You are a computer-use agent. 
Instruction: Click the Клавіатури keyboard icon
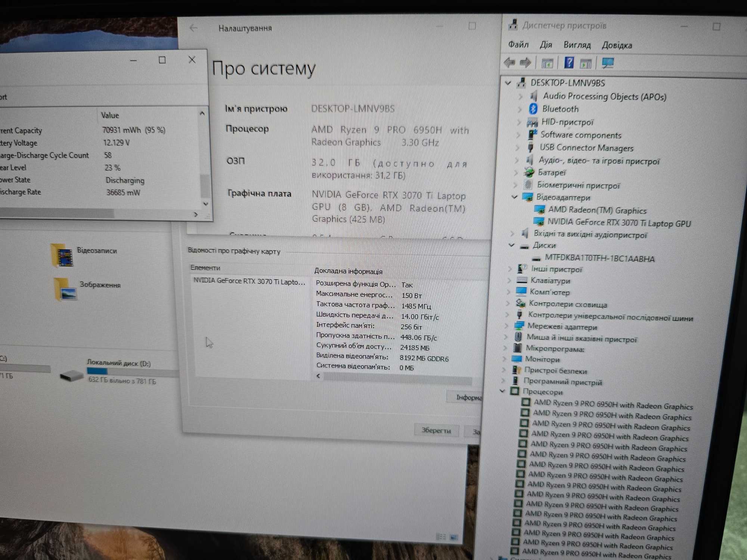[x=522, y=280]
